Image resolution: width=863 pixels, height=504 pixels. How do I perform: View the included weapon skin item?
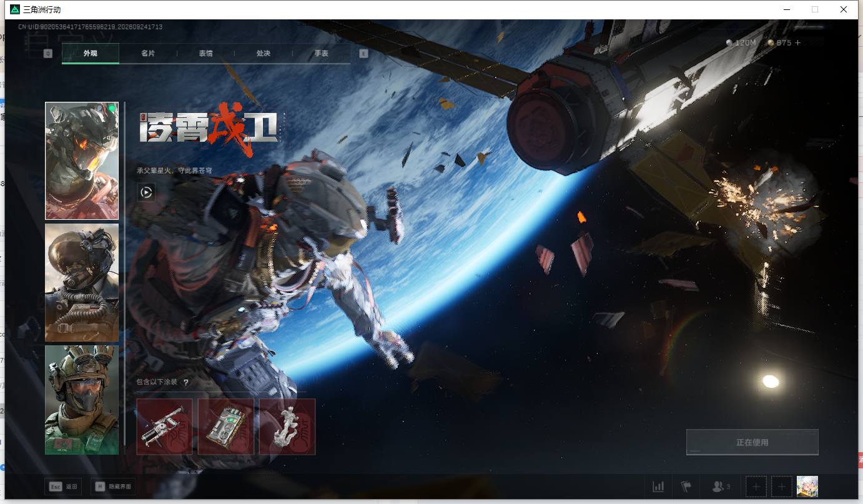point(165,427)
